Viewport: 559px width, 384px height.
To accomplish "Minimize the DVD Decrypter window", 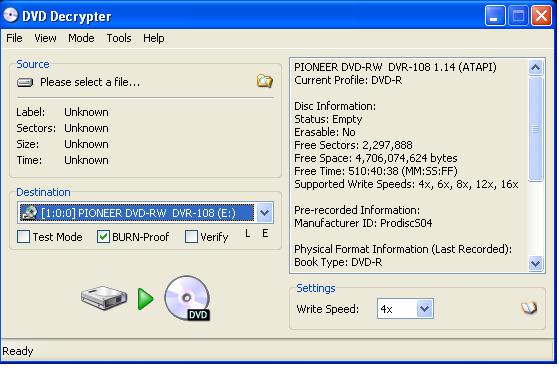I will [x=495, y=16].
